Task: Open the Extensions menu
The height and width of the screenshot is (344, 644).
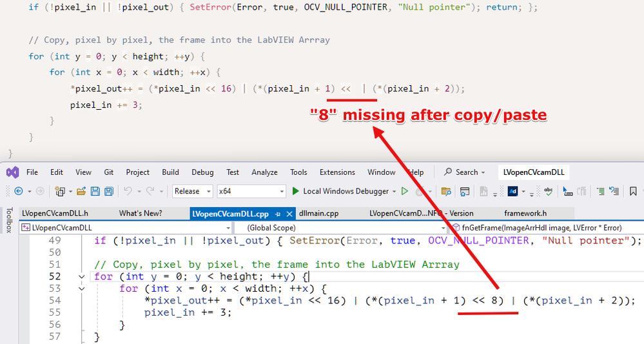Action: pos(337,172)
